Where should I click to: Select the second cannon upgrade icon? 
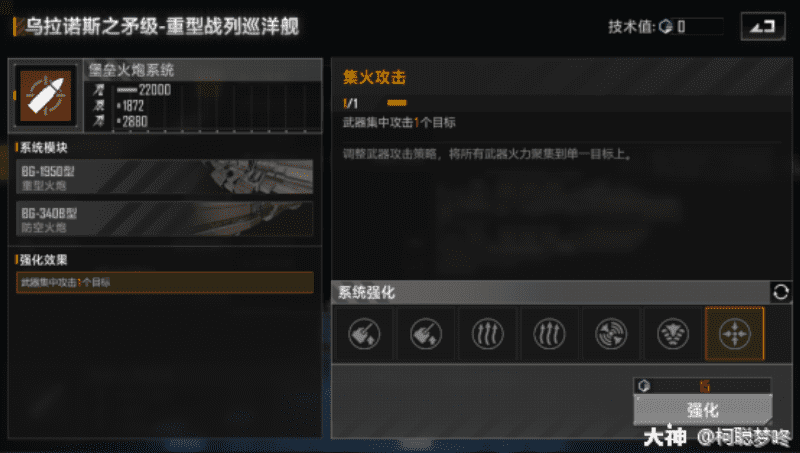426,334
